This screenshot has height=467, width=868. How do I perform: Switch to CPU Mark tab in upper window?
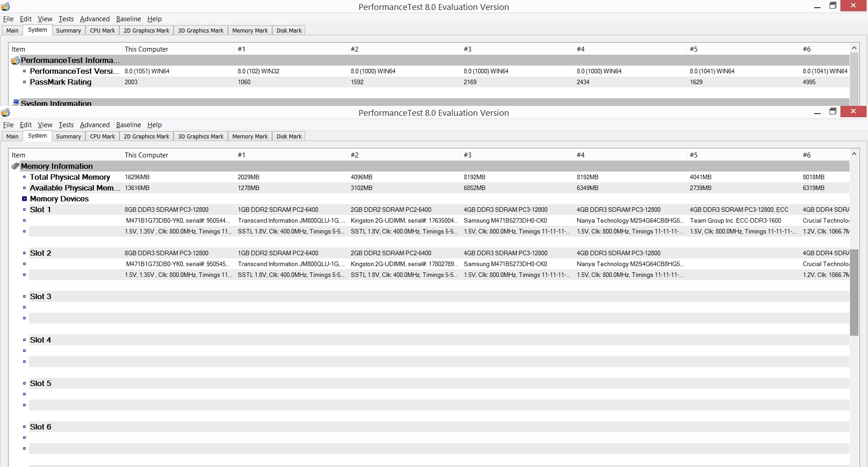click(x=102, y=30)
